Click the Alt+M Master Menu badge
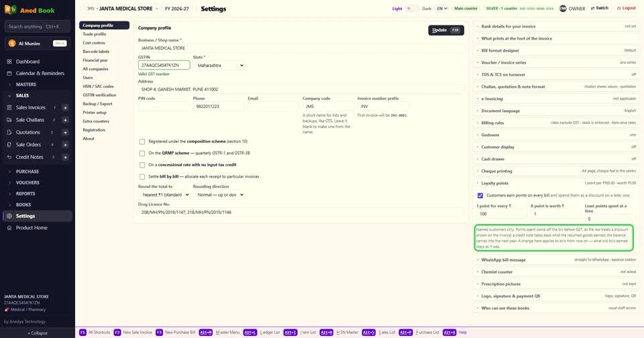Viewport: 644px width, 338px height. click(x=206, y=332)
